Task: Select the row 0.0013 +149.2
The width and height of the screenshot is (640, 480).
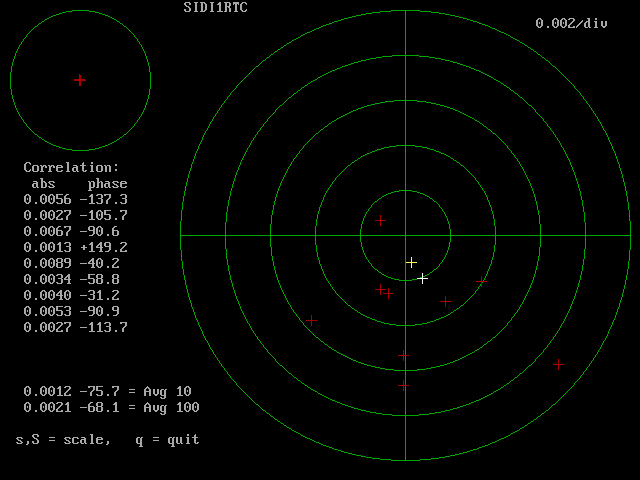Action: point(76,247)
